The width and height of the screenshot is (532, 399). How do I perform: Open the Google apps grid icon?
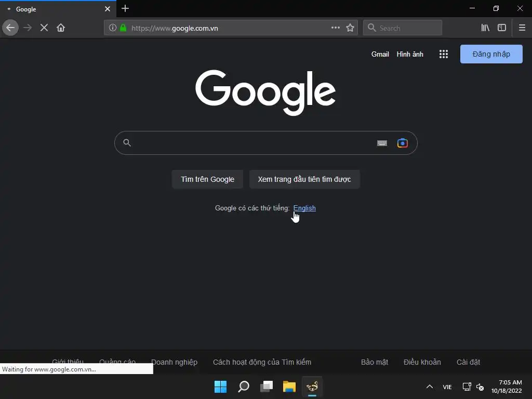pyautogui.click(x=444, y=54)
